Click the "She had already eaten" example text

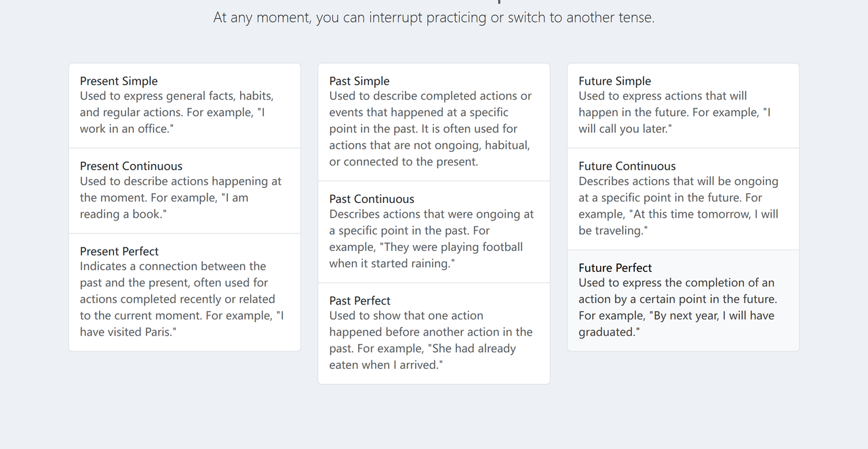point(422,357)
